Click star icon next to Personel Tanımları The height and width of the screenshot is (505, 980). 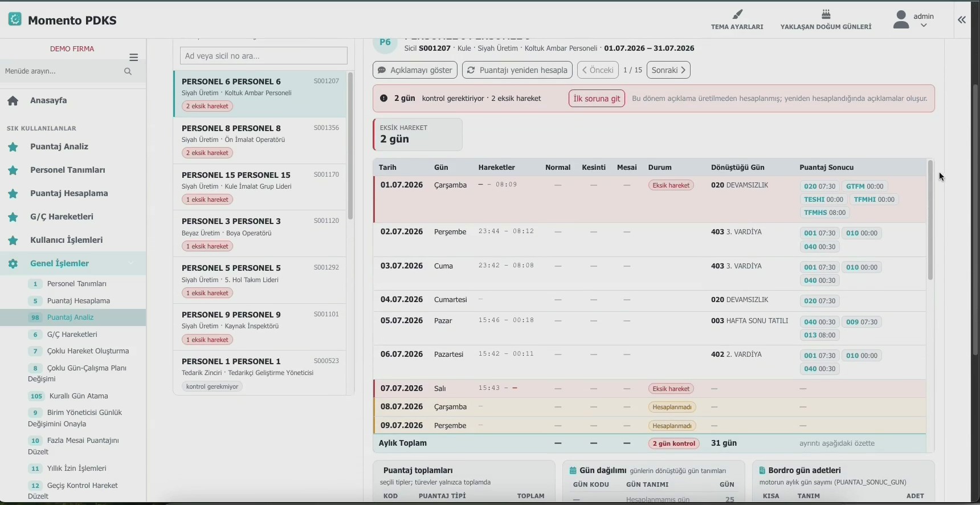pos(13,170)
